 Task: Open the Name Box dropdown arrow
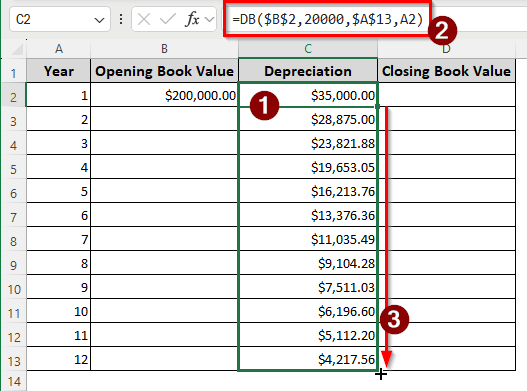pos(99,20)
